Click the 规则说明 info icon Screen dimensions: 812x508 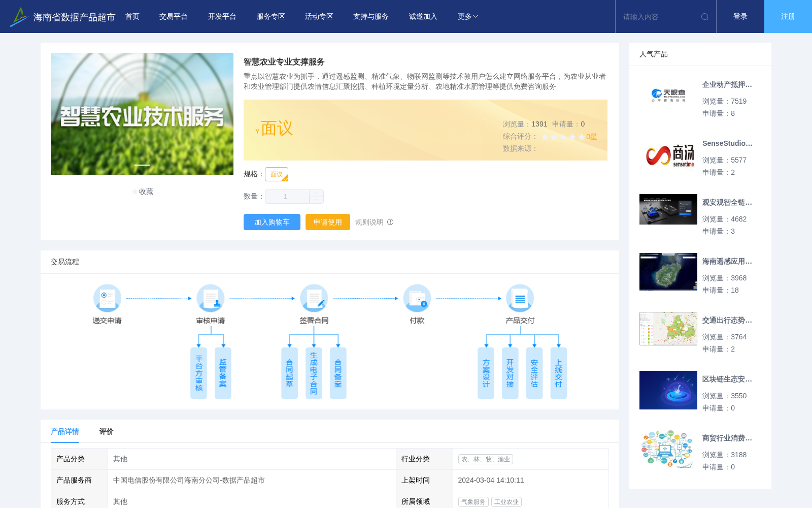click(390, 222)
